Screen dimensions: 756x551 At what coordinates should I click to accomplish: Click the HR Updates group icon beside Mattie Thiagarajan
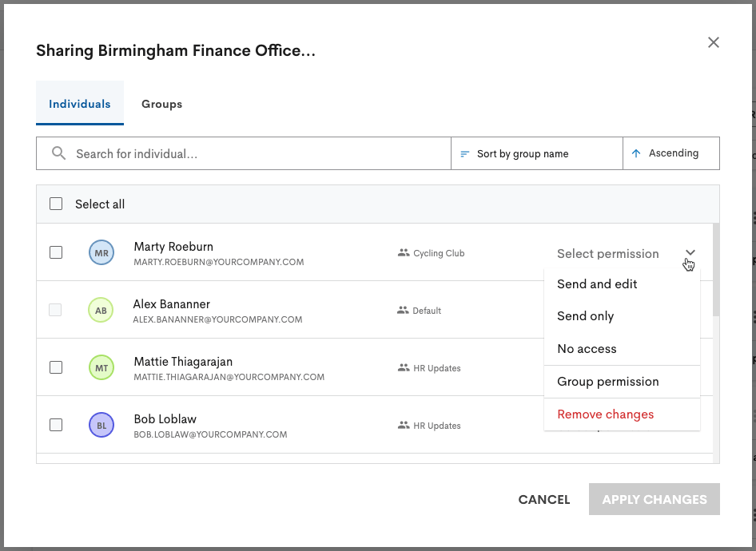click(400, 368)
